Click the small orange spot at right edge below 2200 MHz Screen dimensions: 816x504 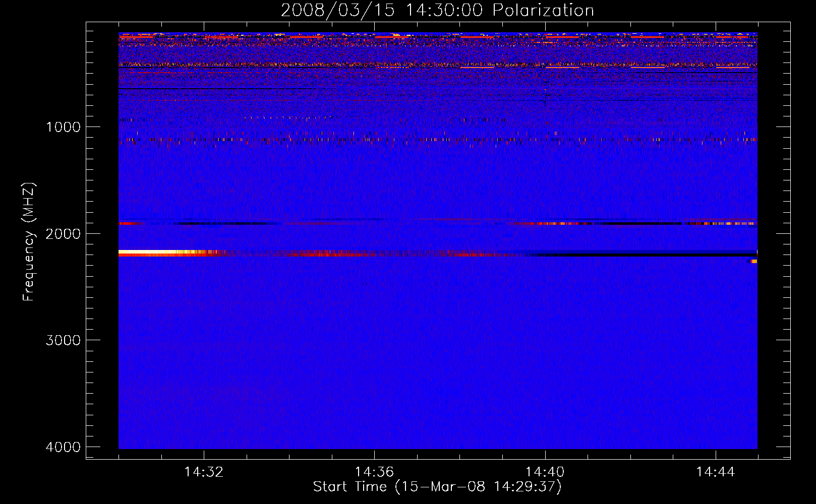tap(753, 261)
